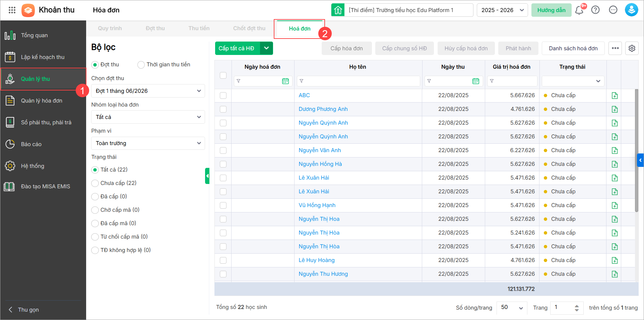Image resolution: width=644 pixels, height=320 pixels.
Task: Open Đào tạo MISA EMIS in sidebar
Action: [x=43, y=186]
